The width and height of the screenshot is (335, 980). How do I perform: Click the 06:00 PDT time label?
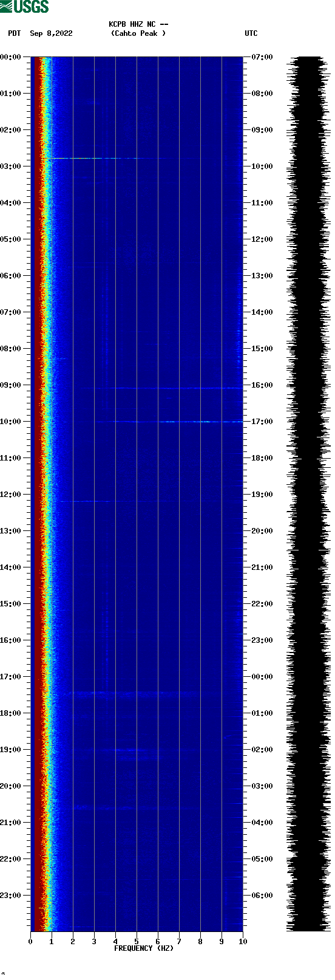[x=11, y=276]
